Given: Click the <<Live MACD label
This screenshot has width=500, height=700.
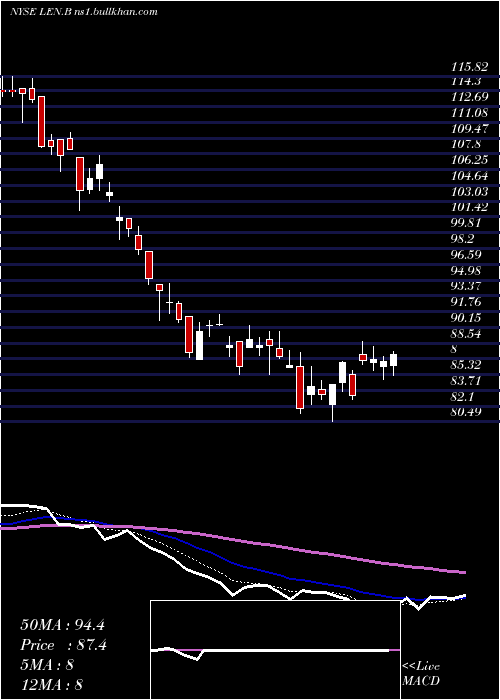Looking at the screenshot, I should pyautogui.click(x=421, y=673).
